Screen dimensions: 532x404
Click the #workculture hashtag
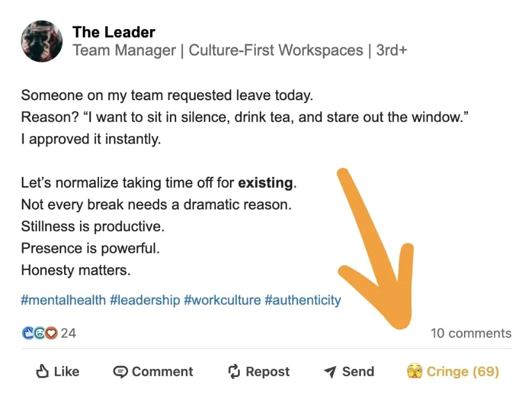tap(223, 300)
